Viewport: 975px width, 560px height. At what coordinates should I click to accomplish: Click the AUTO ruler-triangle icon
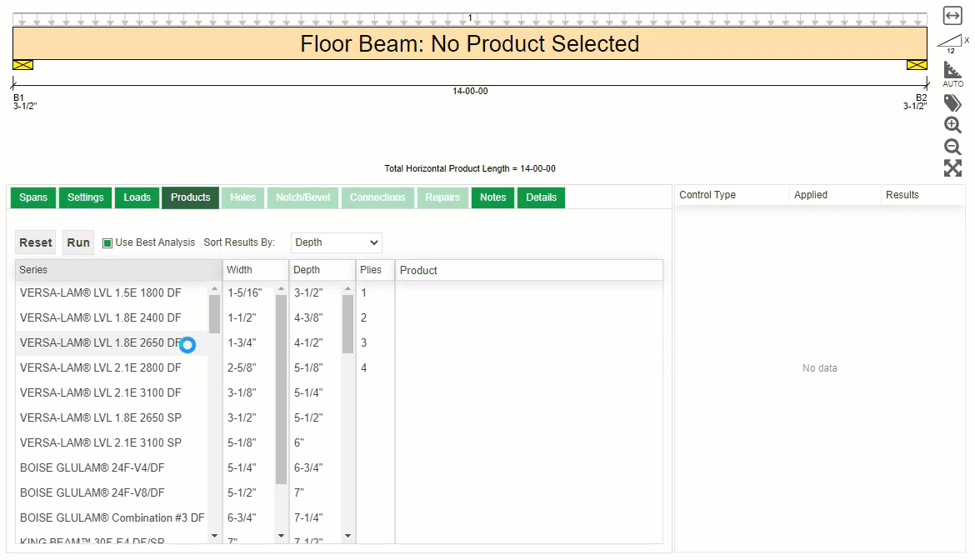[x=952, y=73]
